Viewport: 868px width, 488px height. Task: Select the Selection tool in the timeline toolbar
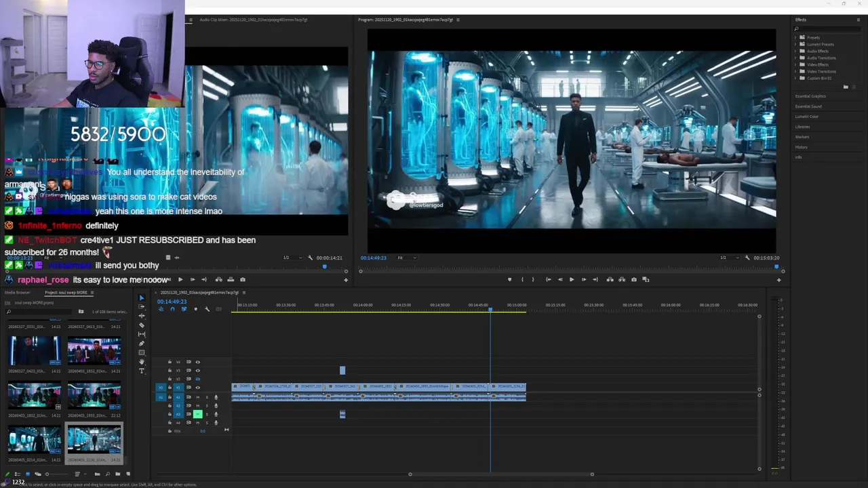(142, 298)
